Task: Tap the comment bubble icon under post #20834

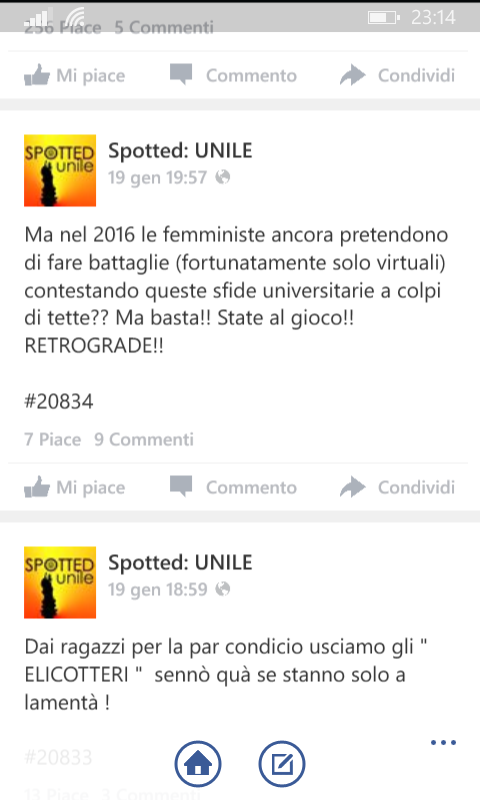Action: tap(181, 486)
